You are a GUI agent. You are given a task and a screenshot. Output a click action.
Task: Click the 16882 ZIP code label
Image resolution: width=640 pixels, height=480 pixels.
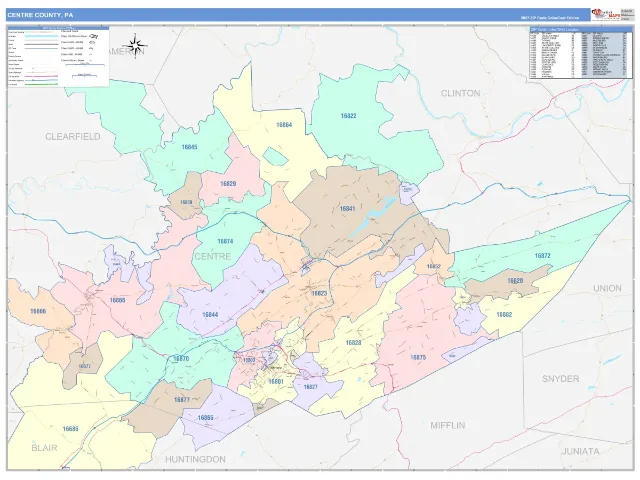coord(504,315)
